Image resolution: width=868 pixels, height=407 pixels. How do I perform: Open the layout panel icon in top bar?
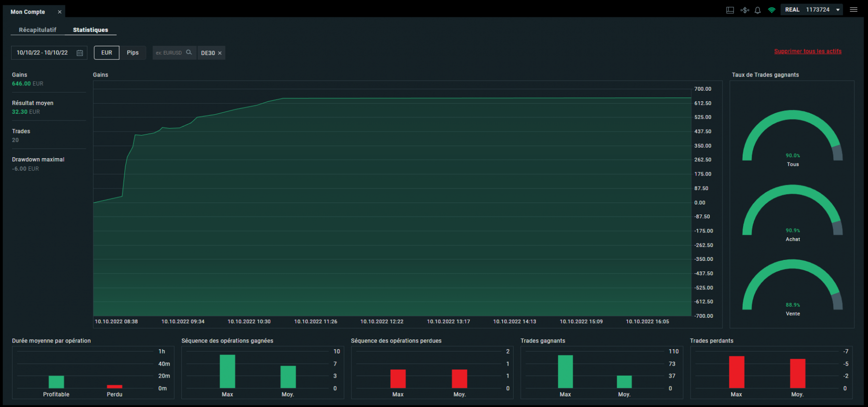point(730,10)
